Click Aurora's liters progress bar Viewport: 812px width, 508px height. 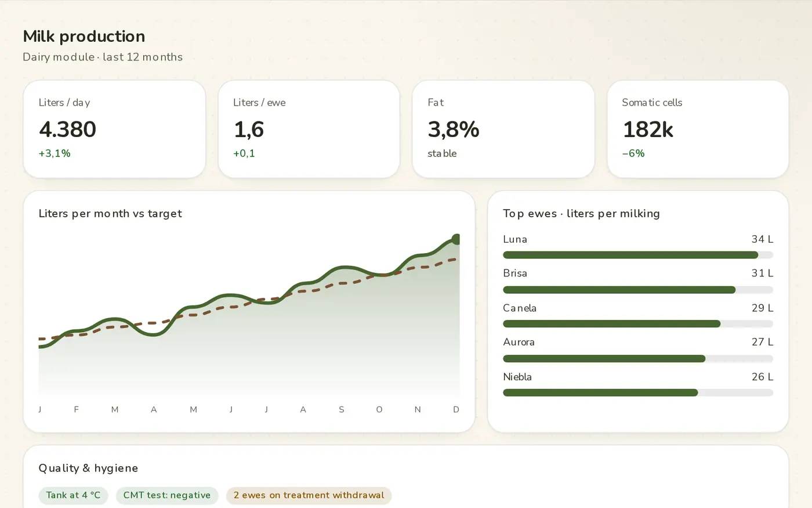[x=638, y=359]
